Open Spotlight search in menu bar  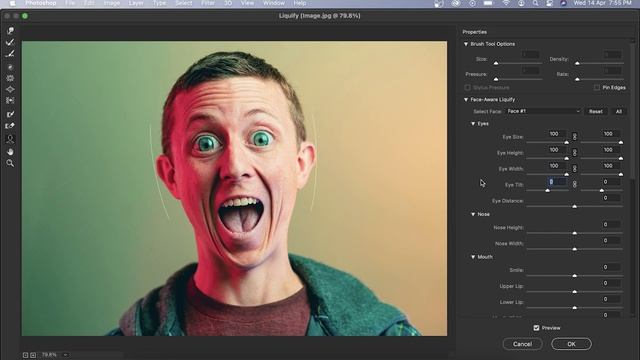(x=535, y=3)
